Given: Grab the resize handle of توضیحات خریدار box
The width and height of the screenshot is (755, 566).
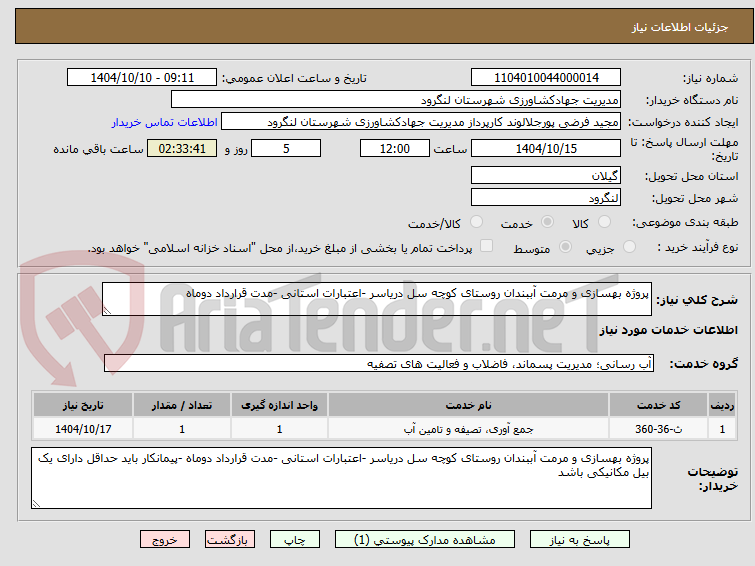Looking at the screenshot, I should click(36, 504).
